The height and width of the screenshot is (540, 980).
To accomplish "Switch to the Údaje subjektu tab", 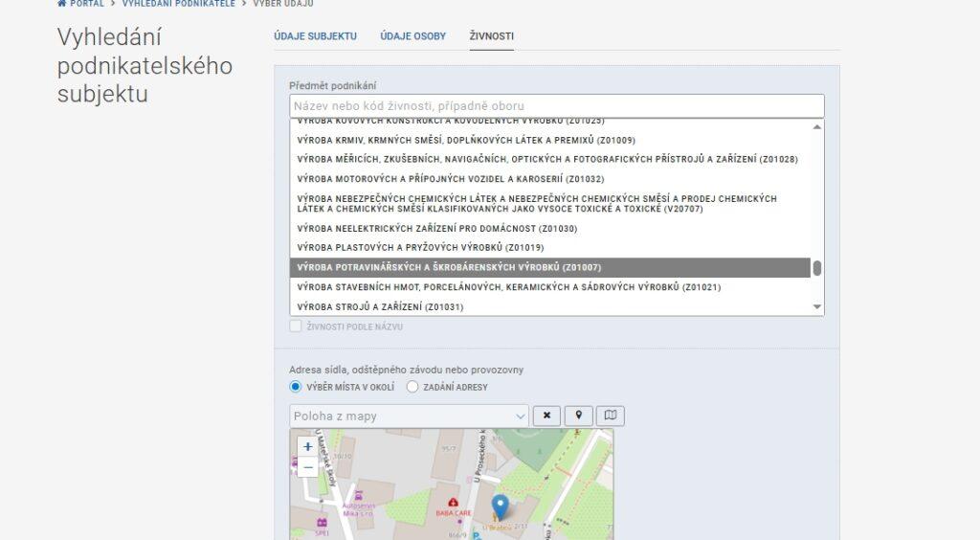I will pos(315,36).
